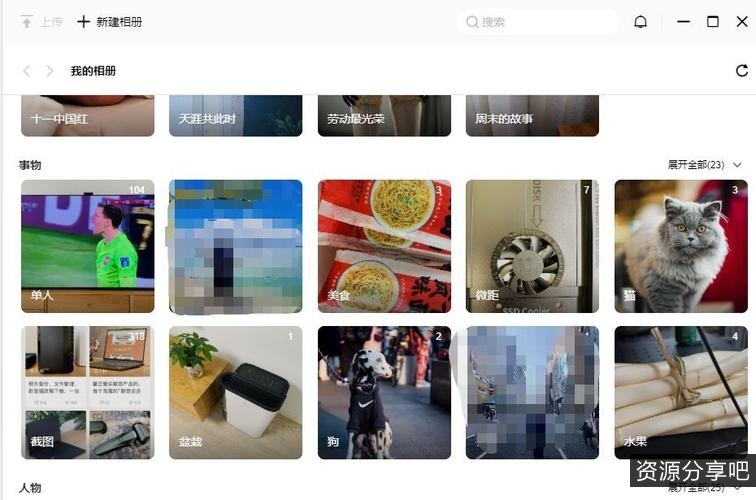
Task: Click the search magnifier icon
Action: (x=472, y=22)
